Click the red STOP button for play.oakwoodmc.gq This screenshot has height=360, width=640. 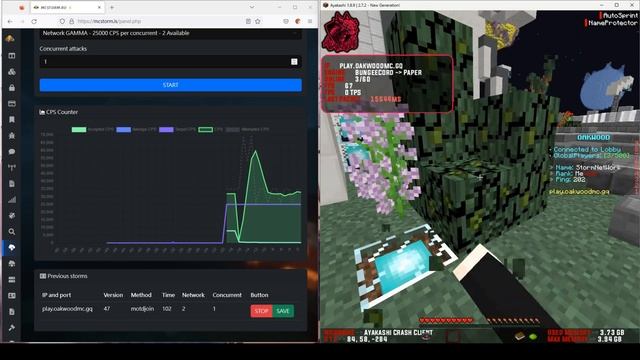pos(261,311)
